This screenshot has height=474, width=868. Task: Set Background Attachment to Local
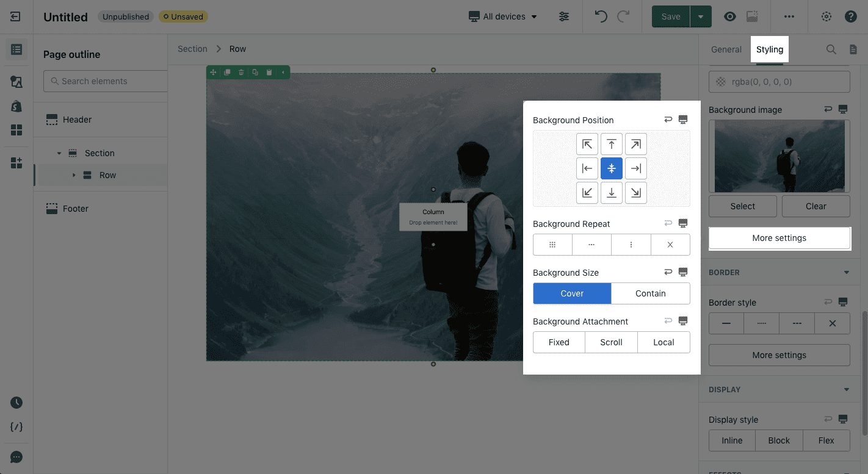664,342
